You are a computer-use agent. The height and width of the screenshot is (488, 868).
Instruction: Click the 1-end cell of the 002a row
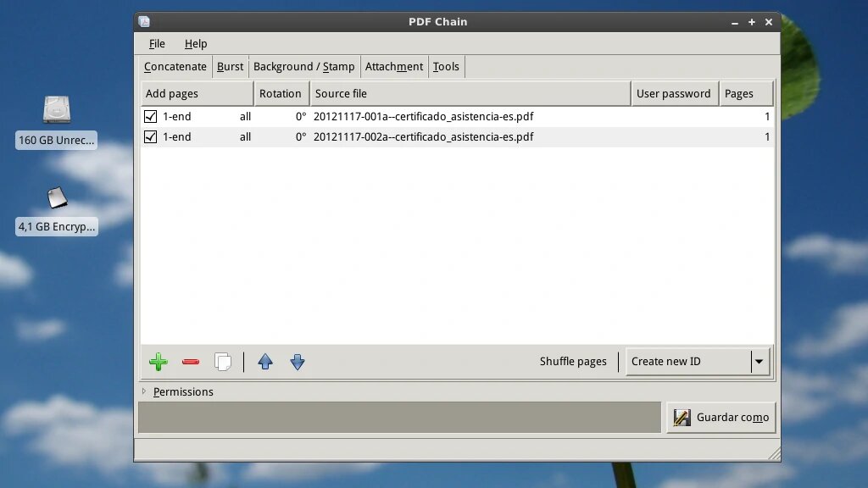tap(176, 136)
